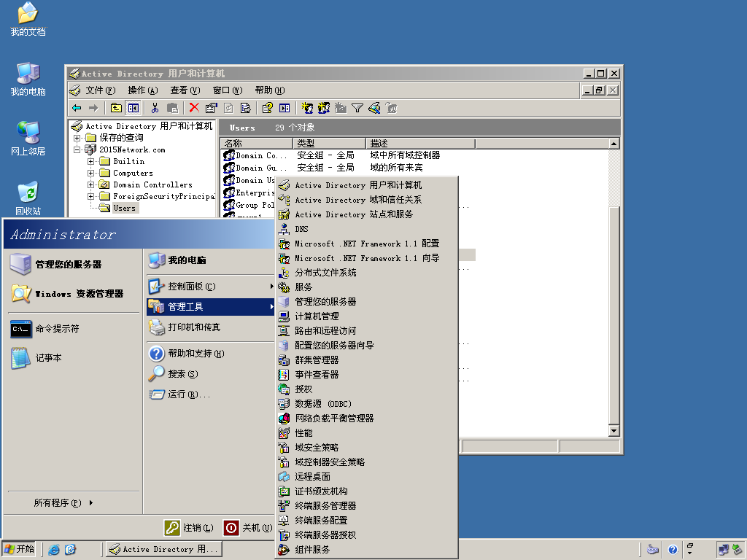Open the 文件 menu
747x560 pixels.
tap(100, 90)
